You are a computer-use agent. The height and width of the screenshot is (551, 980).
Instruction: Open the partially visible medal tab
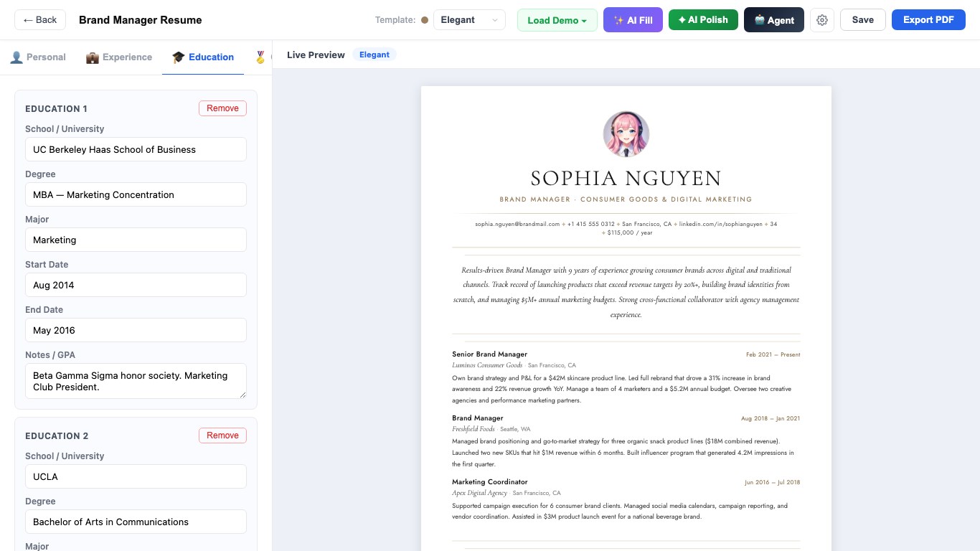tap(260, 57)
